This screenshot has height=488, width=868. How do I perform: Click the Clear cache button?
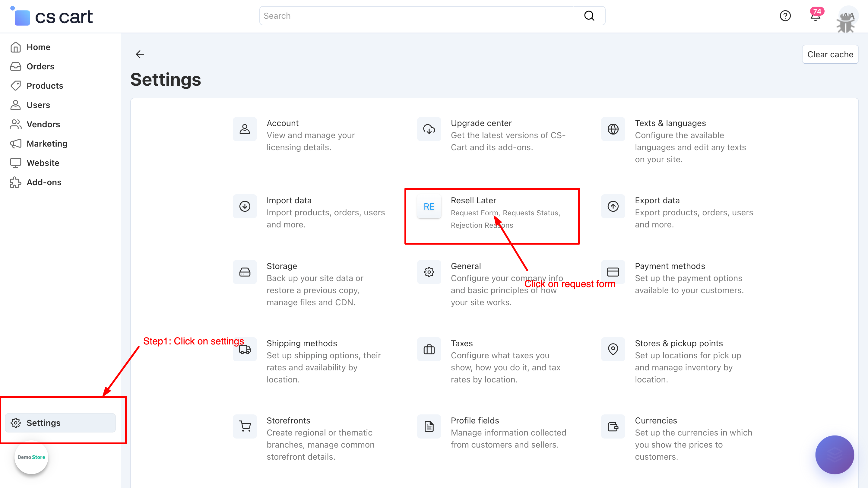click(830, 54)
